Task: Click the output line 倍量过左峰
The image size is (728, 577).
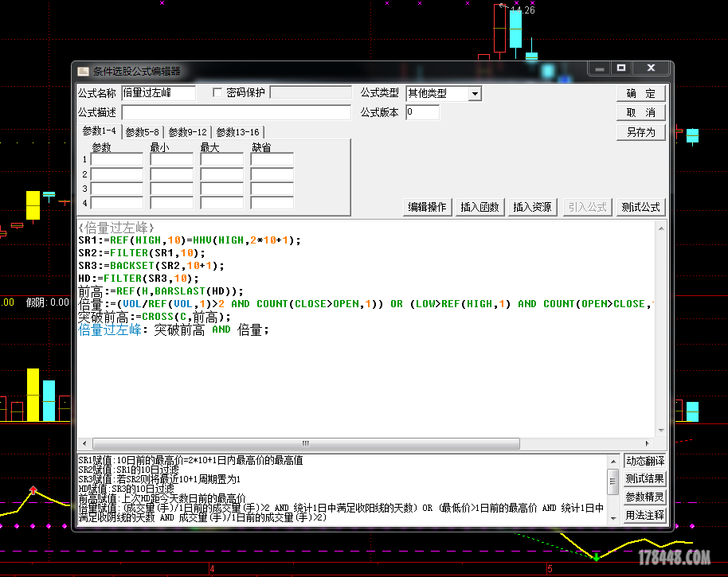Action: click(x=174, y=329)
